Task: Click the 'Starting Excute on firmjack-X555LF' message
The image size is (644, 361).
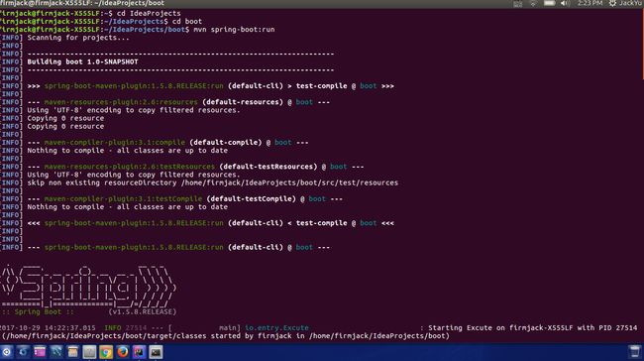Action: (533, 327)
